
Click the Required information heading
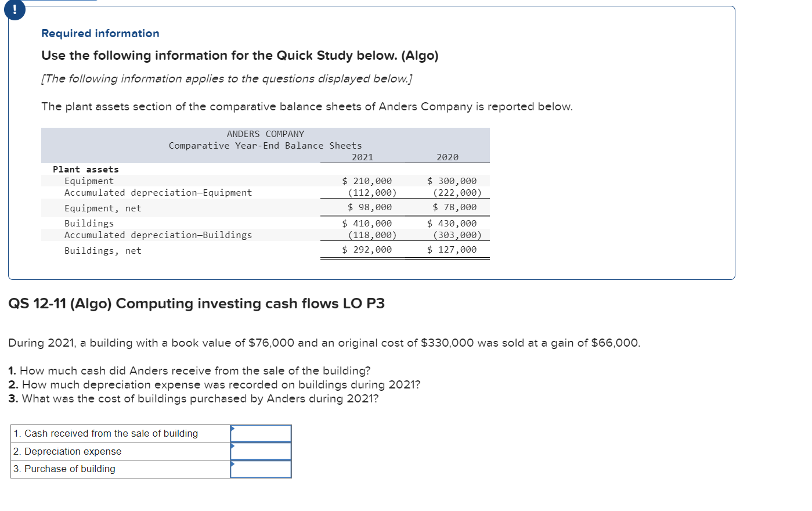(100, 33)
